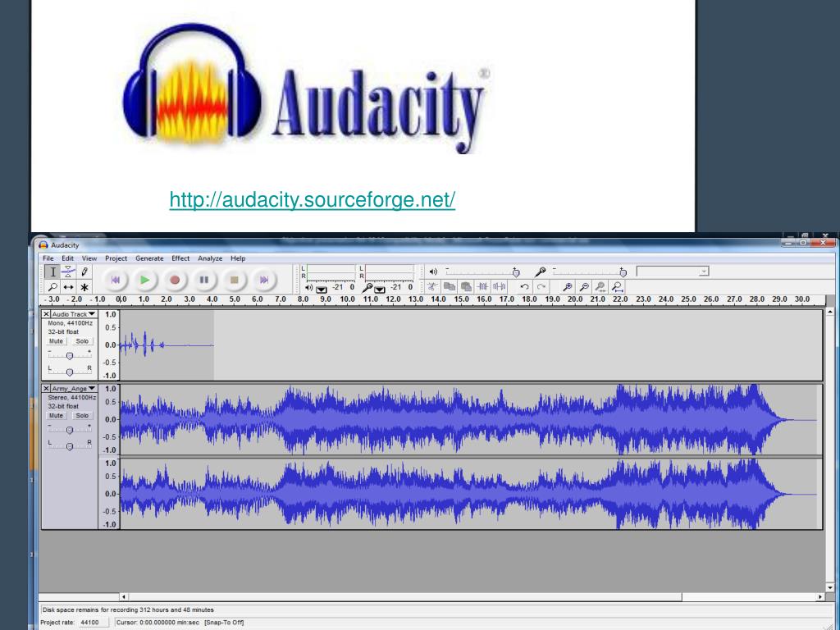This screenshot has height=630, width=840.
Task: Open the Audio Track name dropdown
Action: [74, 314]
